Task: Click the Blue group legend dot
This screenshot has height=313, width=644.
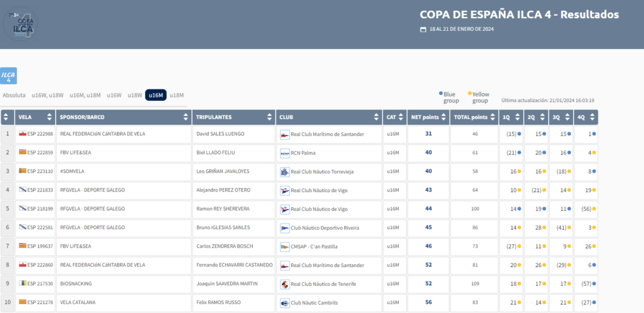Action: pyautogui.click(x=440, y=93)
